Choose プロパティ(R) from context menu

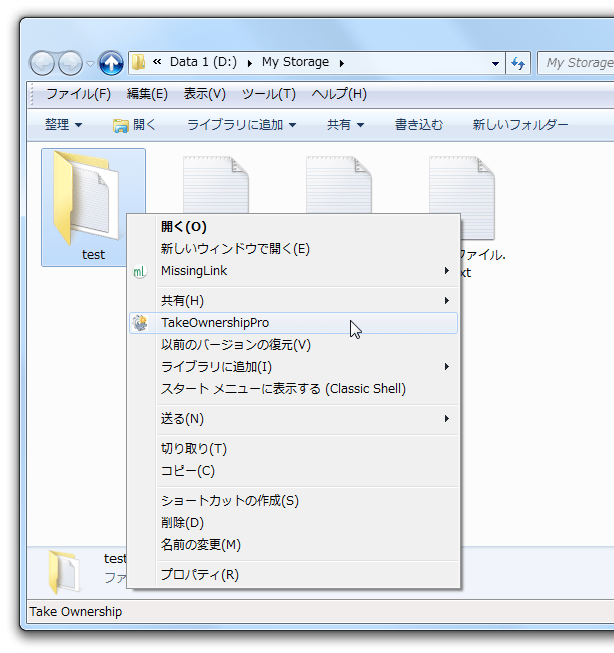(x=293, y=575)
